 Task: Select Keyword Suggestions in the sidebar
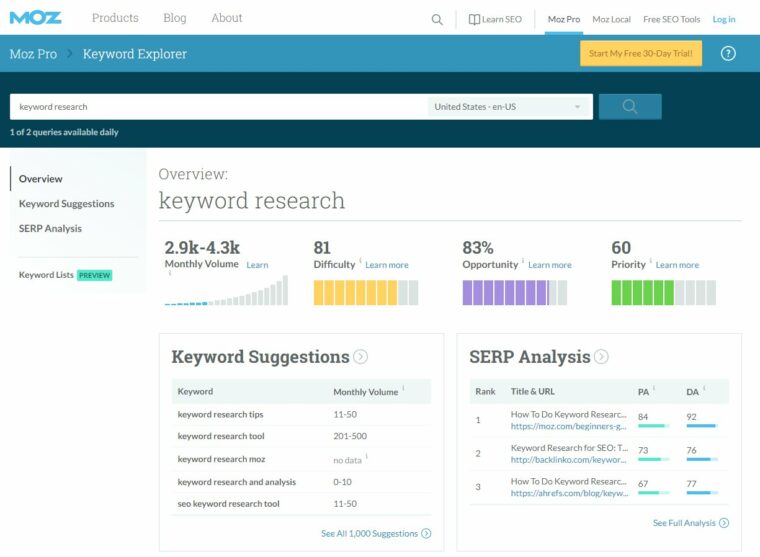66,204
